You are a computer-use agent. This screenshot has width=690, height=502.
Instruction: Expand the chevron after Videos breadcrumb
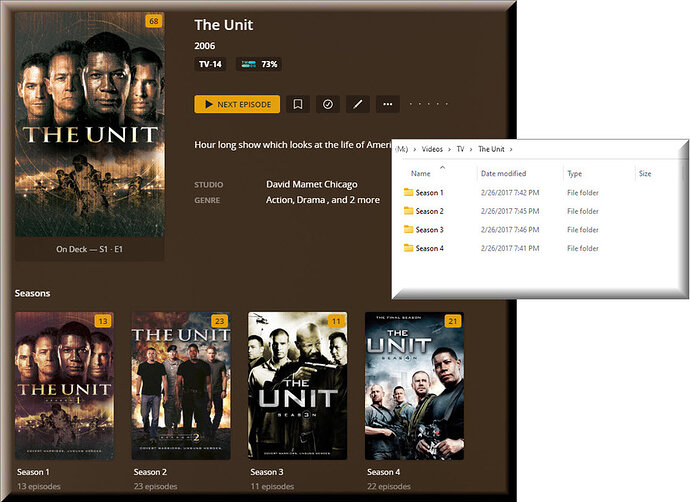449,149
